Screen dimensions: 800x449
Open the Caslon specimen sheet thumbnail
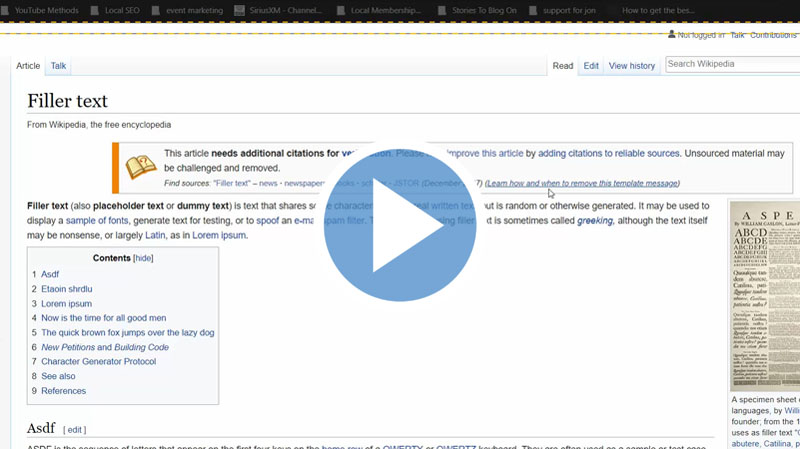tap(765, 295)
